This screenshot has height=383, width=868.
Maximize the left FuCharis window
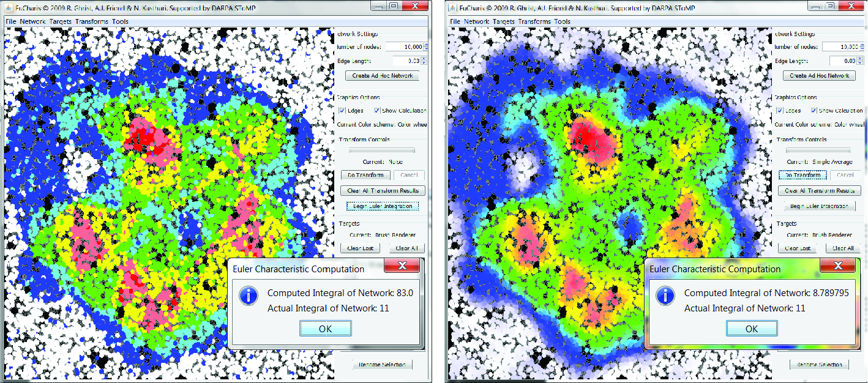pos(394,6)
